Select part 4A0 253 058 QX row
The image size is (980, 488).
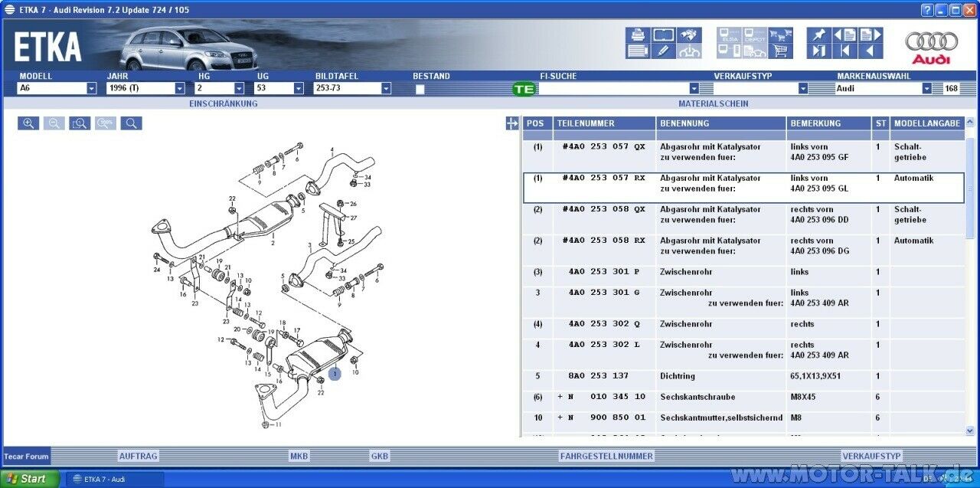pyautogui.click(x=743, y=219)
